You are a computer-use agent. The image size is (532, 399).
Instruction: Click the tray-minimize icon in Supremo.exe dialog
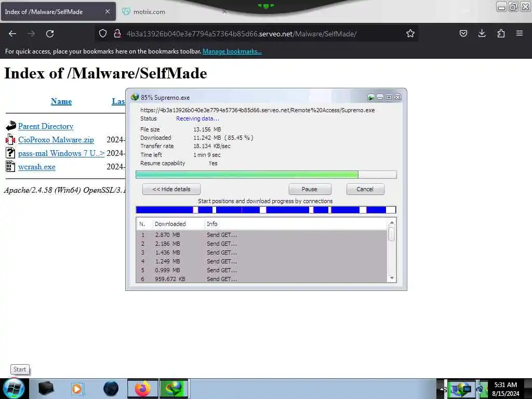tap(371, 98)
